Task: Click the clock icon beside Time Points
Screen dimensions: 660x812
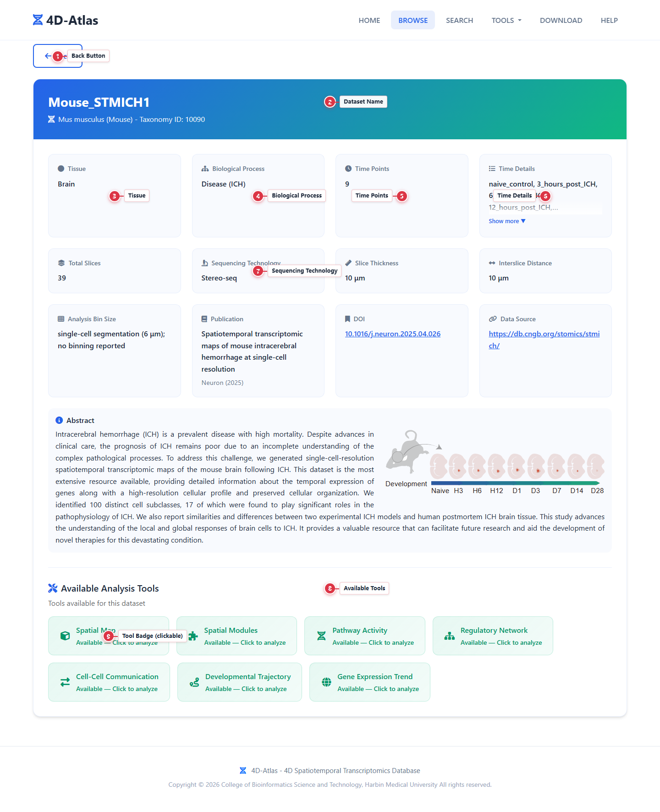Action: tap(348, 169)
